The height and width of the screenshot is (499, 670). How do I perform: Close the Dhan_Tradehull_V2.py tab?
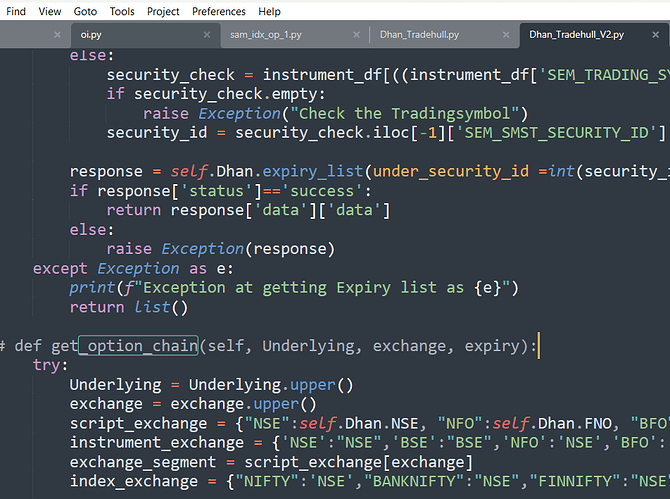655,35
